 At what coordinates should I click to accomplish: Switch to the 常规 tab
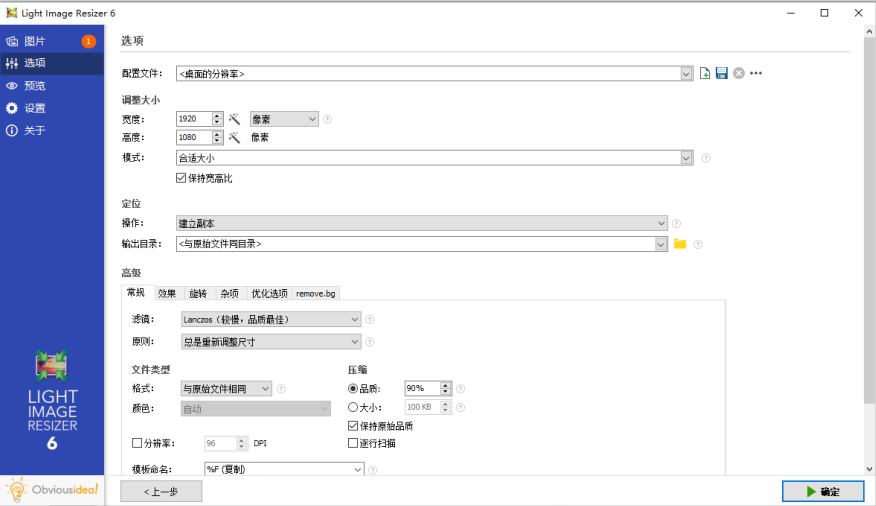point(136,293)
